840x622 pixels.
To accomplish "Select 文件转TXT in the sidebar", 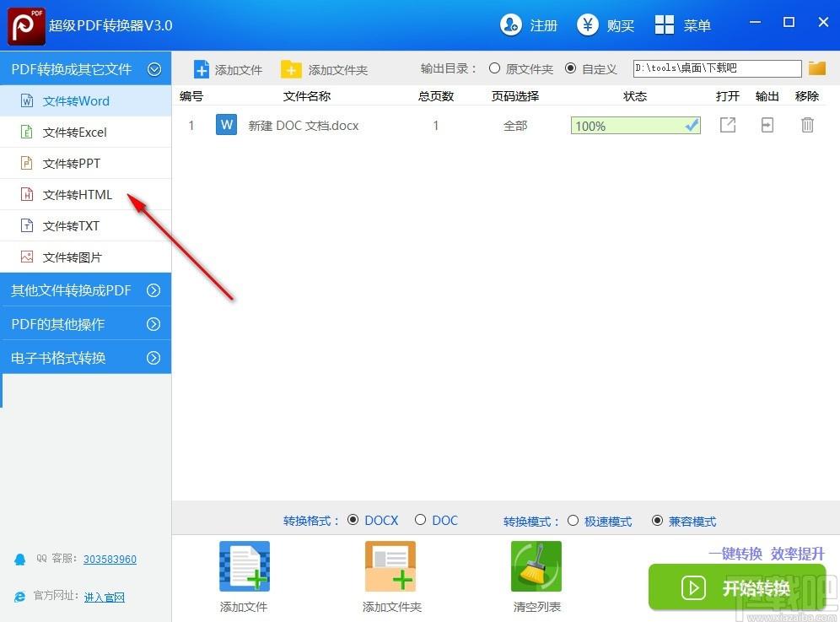I will click(86, 225).
